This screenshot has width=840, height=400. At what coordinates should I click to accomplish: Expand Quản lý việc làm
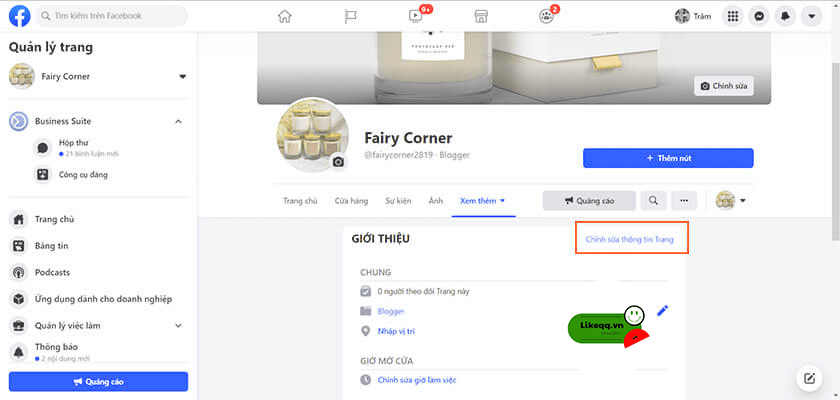178,326
